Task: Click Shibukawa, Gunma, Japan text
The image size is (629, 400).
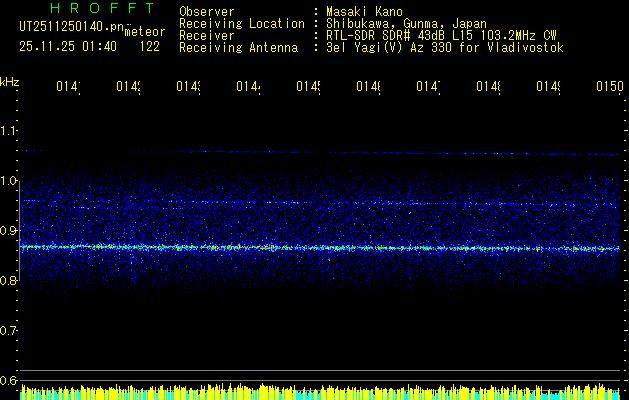Action: click(x=406, y=24)
